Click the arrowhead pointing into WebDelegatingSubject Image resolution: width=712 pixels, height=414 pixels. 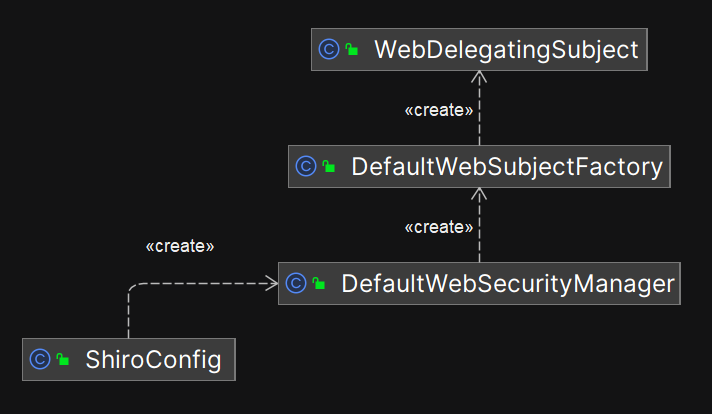click(x=479, y=77)
